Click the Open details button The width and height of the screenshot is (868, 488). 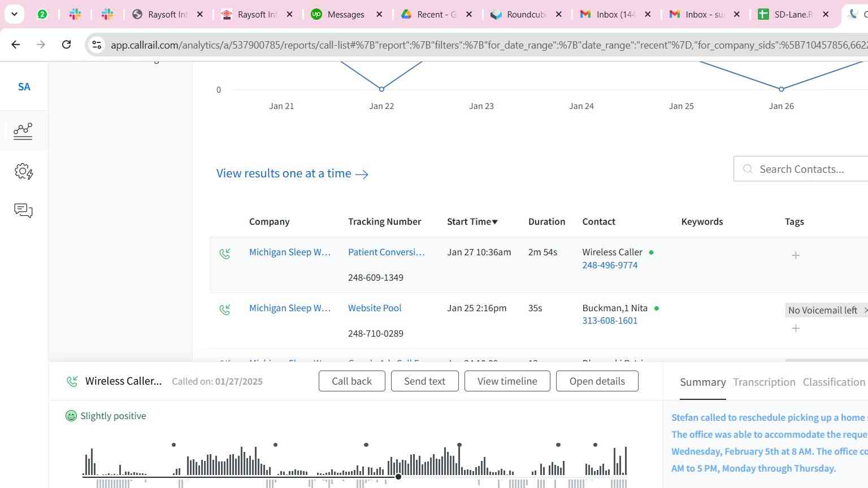click(597, 381)
